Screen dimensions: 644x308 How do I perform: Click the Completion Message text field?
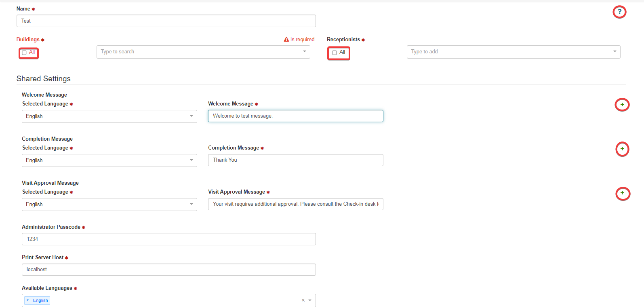pyautogui.click(x=295, y=160)
